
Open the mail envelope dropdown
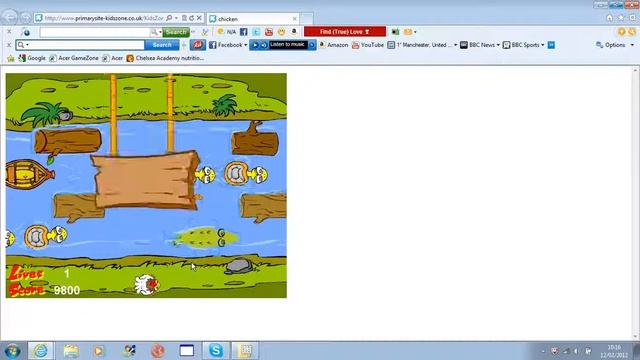click(415, 32)
